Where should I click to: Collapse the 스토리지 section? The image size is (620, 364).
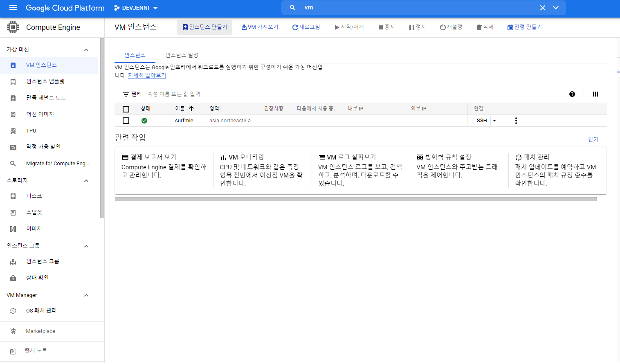(x=86, y=181)
